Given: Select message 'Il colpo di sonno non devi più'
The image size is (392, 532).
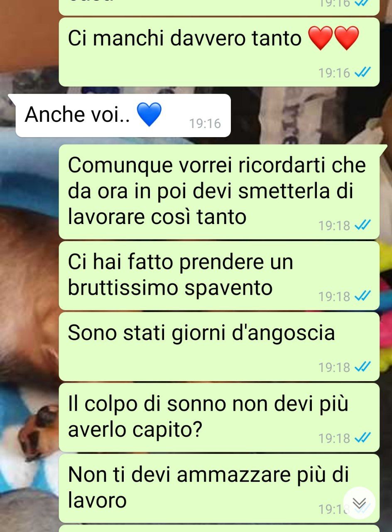Looking at the screenshot, I should 219,417.
